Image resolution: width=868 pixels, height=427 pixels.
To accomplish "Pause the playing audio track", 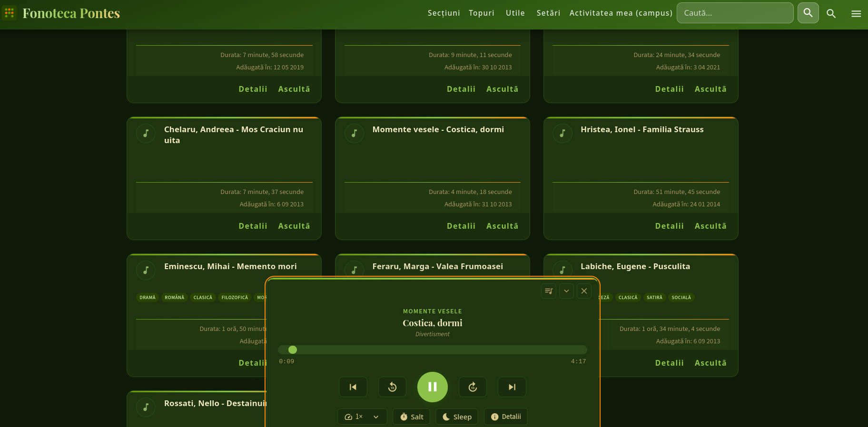I will (x=432, y=387).
